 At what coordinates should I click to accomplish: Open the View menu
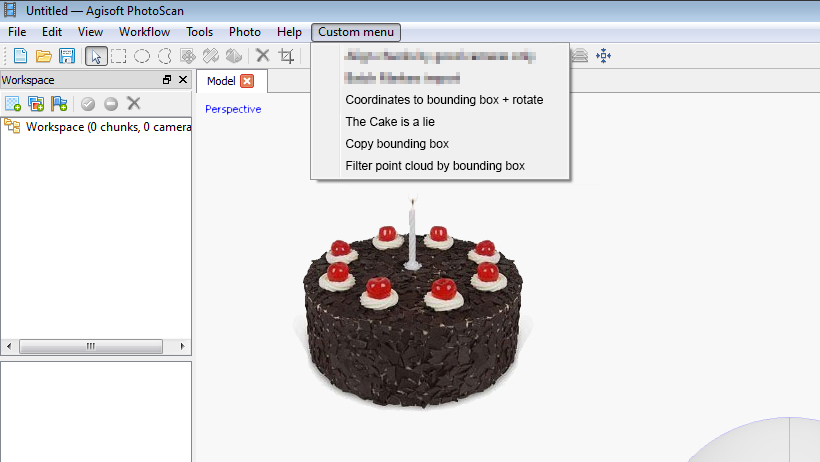[90, 32]
